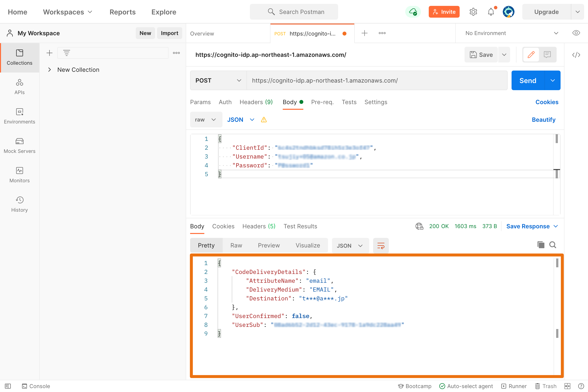Viewport: 588px width, 392px height.
Task: Select Visualize response view
Action: 308,245
